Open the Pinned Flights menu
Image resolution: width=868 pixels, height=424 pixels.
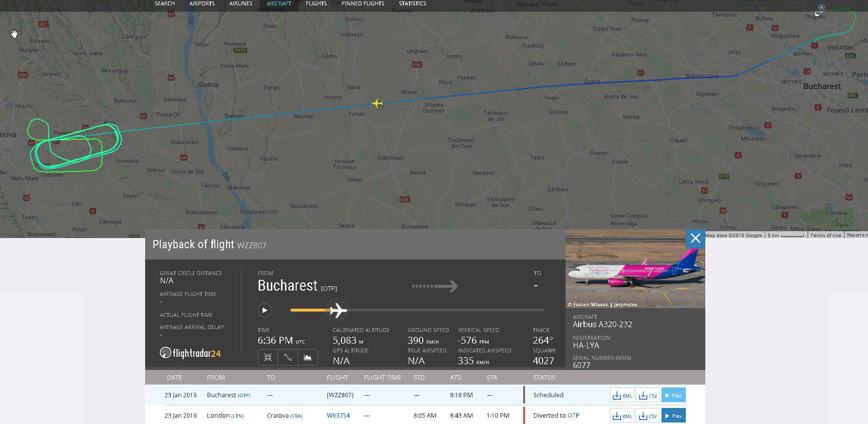pos(363,3)
